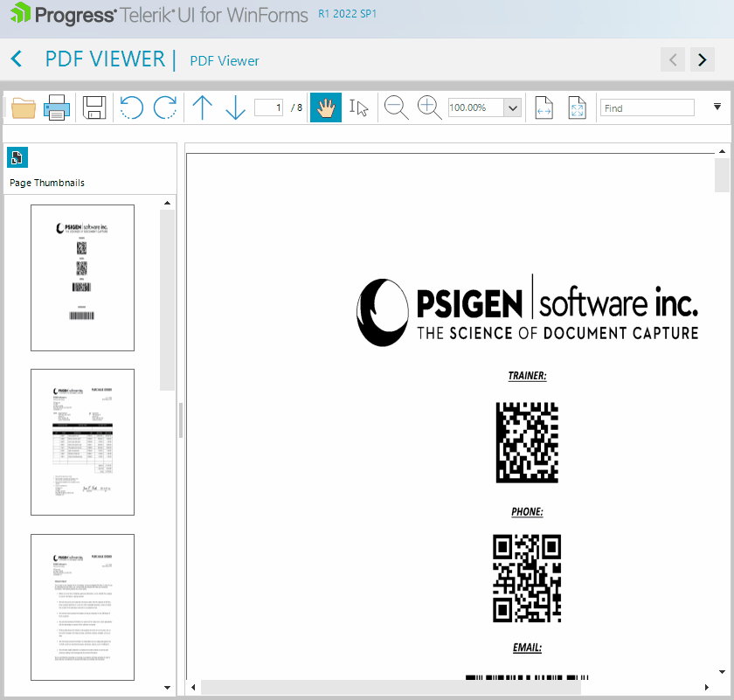Click document horizontal scroll left arrow
The image size is (734, 700).
(193, 688)
